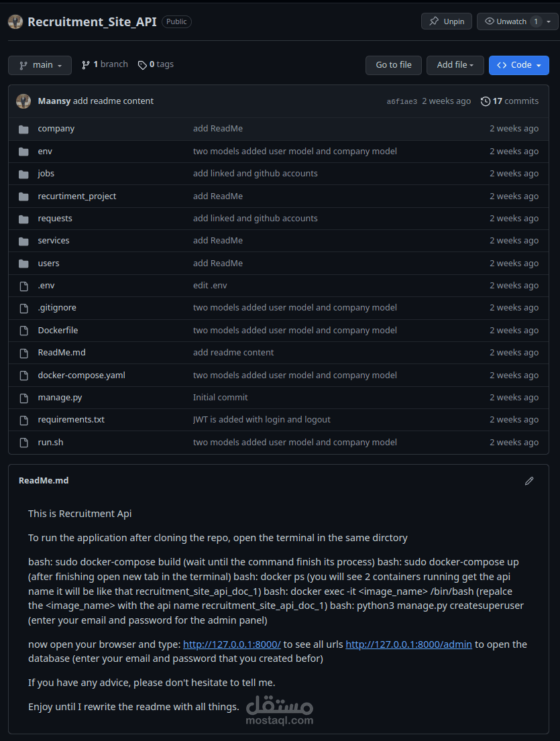Viewport: 560px width, 741px height.
Task: Open the main branch dropdown
Action: [40, 65]
